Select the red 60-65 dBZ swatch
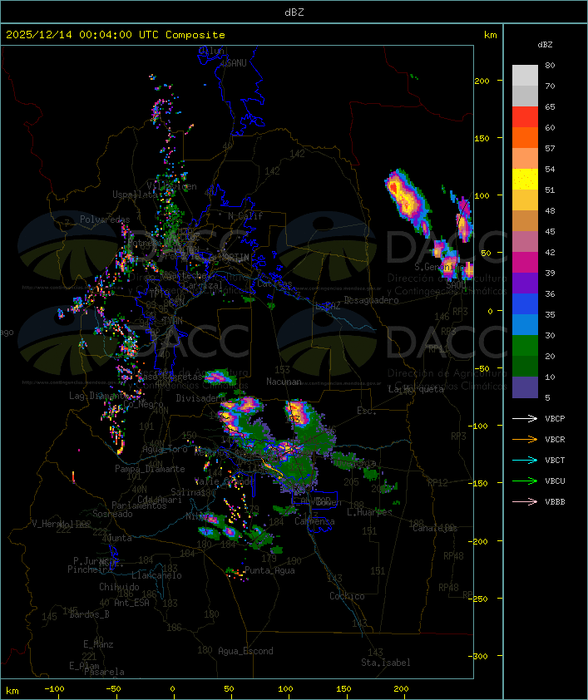Image resolution: width=588 pixels, height=700 pixels. pos(525,117)
